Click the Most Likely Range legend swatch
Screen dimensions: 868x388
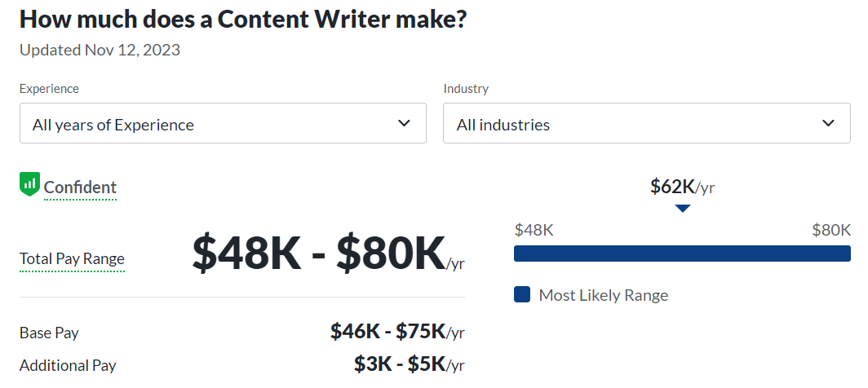(522, 294)
